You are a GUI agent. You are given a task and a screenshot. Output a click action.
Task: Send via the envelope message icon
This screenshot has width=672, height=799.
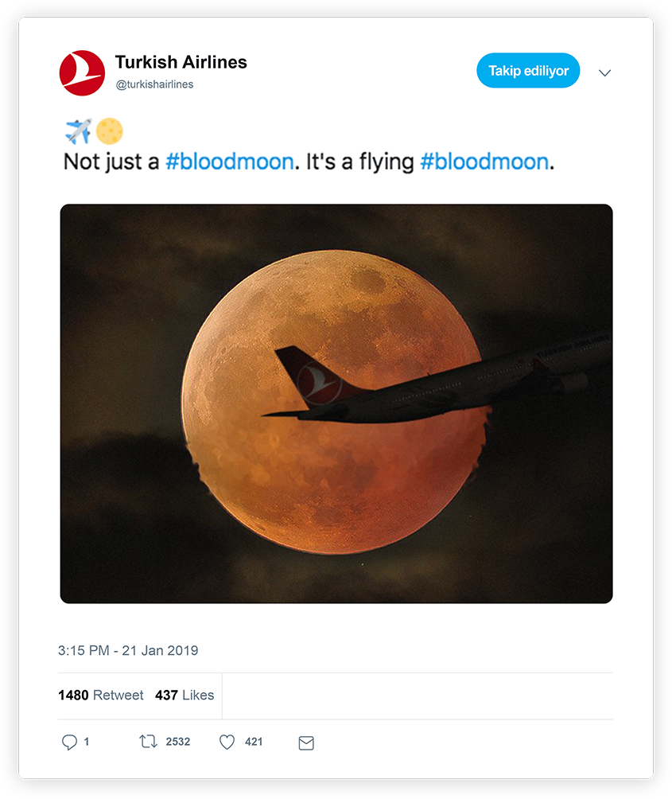(x=306, y=742)
